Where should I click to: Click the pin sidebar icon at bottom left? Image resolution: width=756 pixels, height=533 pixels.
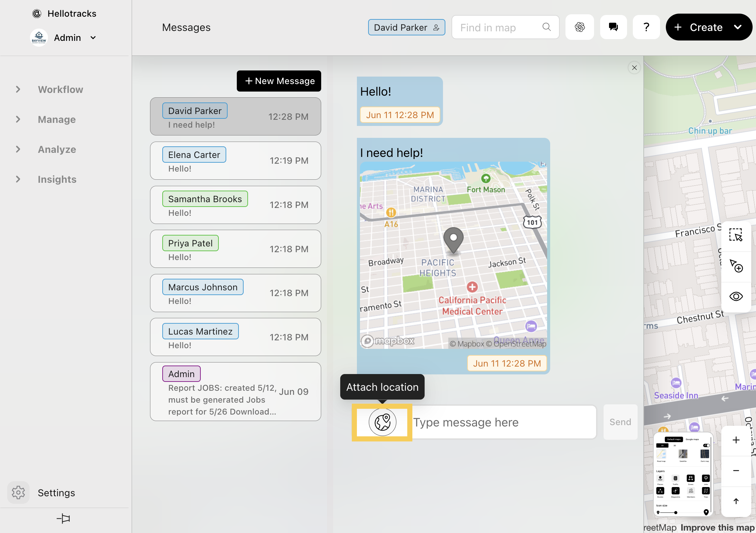(63, 518)
